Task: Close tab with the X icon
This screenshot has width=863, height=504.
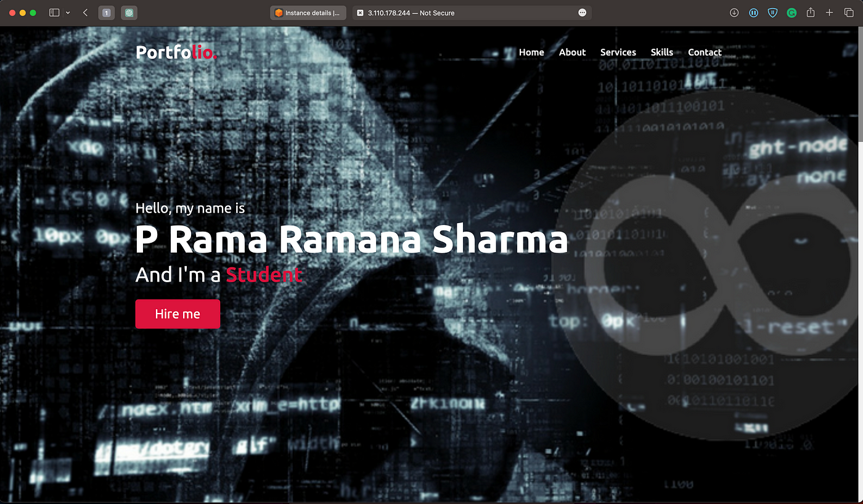Action: tap(360, 13)
